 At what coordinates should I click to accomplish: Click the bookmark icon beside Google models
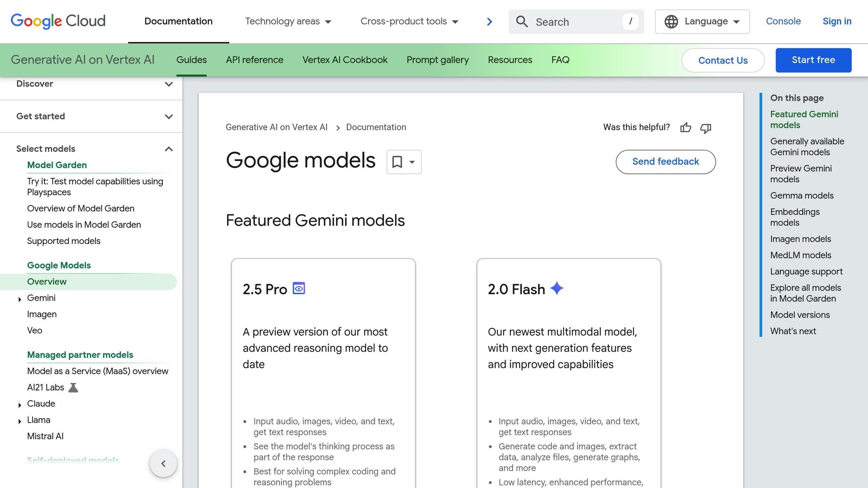(397, 162)
